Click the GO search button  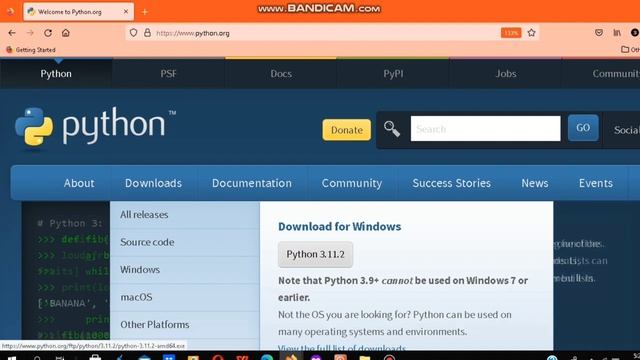583,128
